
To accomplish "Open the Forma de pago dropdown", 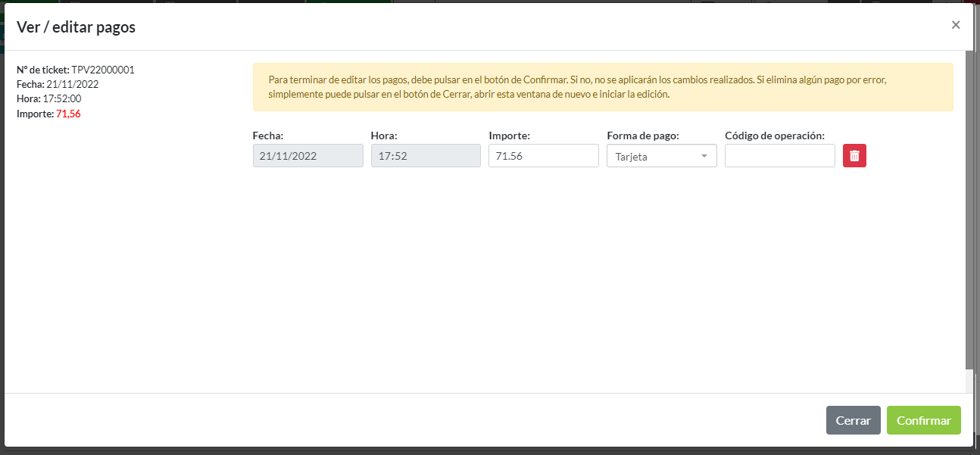I will (x=660, y=156).
